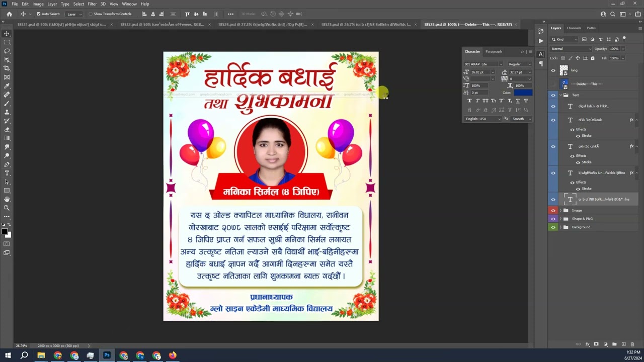Select the Pen tool

(x=7, y=164)
